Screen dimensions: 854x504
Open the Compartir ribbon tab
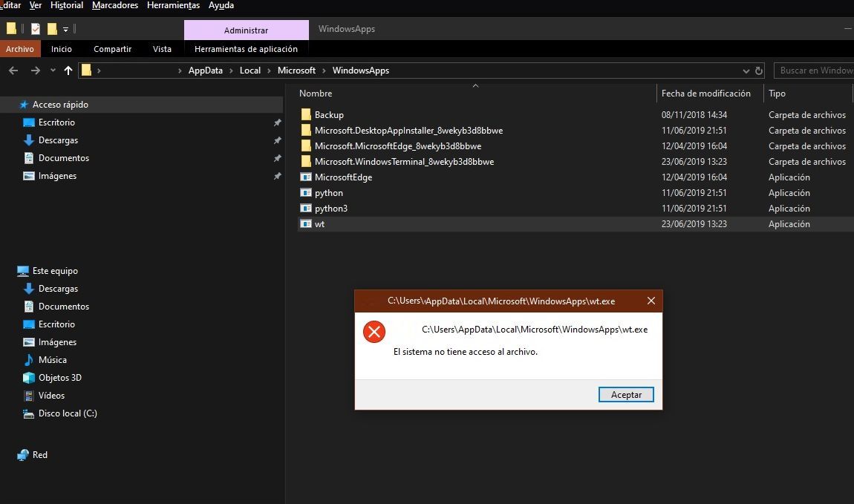click(x=113, y=49)
